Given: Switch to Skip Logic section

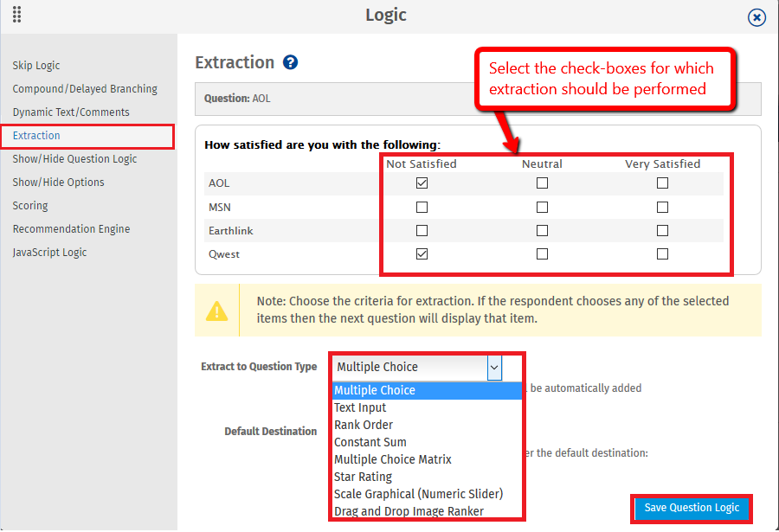Looking at the screenshot, I should click(x=36, y=65).
